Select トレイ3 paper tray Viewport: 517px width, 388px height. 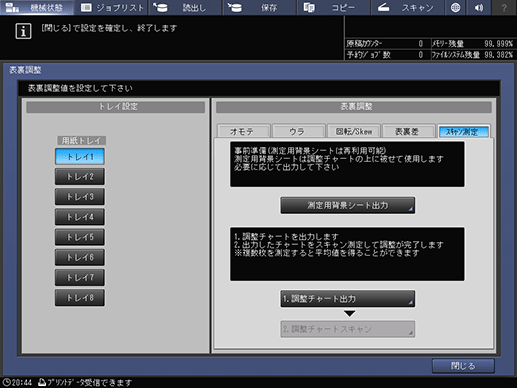80,197
